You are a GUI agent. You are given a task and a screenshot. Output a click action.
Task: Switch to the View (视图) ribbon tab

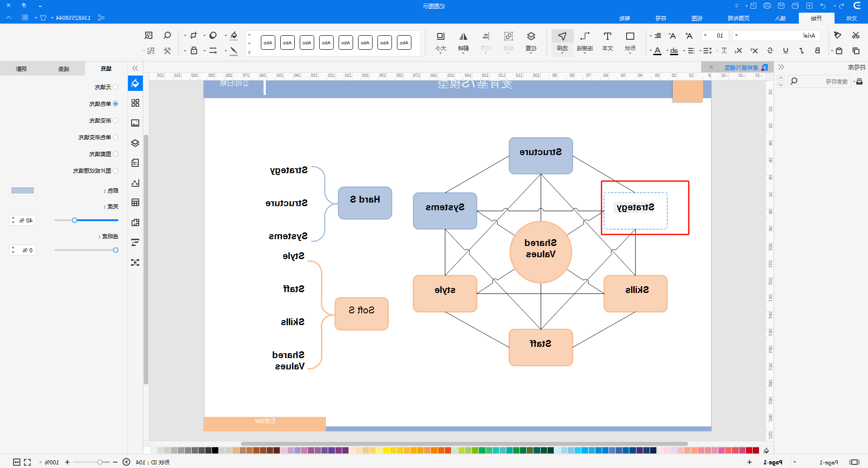(697, 18)
